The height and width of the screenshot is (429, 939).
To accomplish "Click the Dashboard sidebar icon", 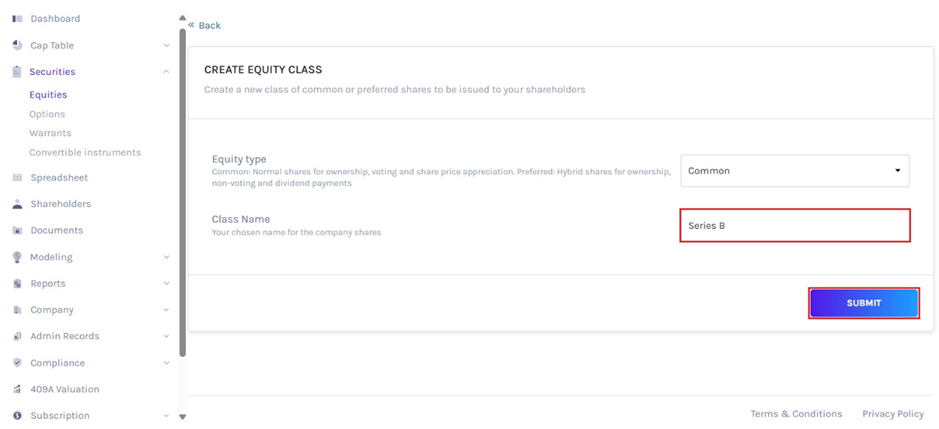I will (x=17, y=19).
